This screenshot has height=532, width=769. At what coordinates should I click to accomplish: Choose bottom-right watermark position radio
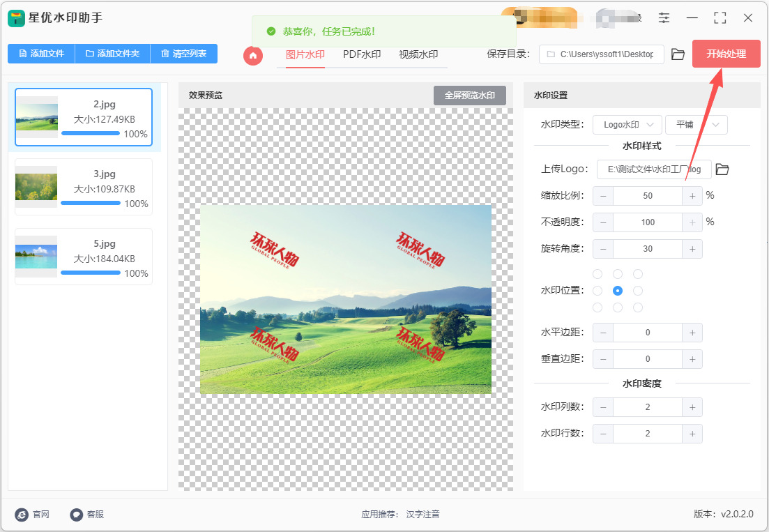638,307
